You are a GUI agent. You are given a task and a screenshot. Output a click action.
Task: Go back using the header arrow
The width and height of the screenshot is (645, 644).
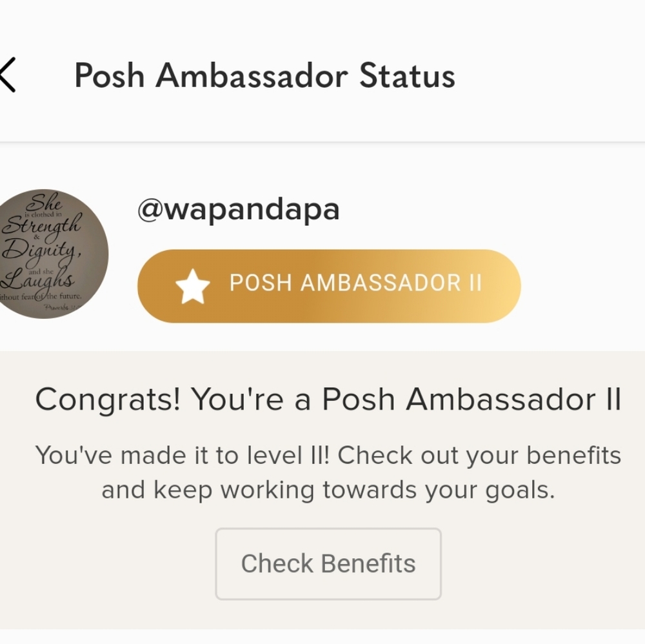click(x=7, y=74)
